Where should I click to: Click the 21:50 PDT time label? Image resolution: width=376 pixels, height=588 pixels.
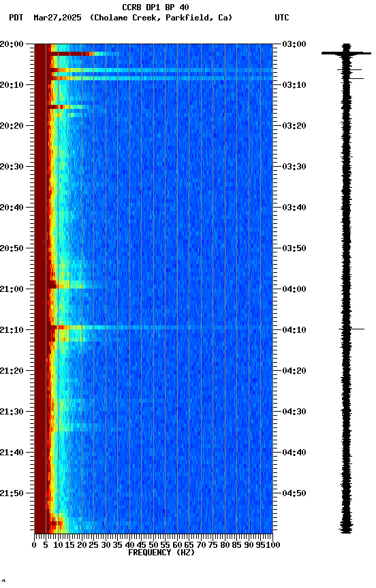click(12, 494)
